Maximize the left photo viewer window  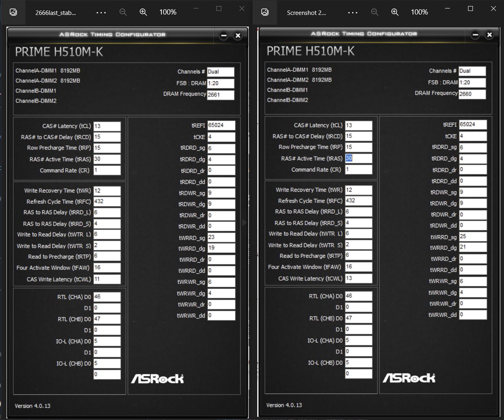pyautogui.click(x=219, y=8)
